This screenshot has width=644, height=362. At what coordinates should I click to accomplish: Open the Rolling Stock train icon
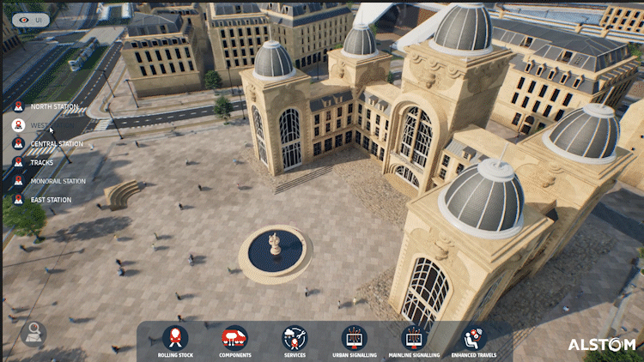[175, 338]
